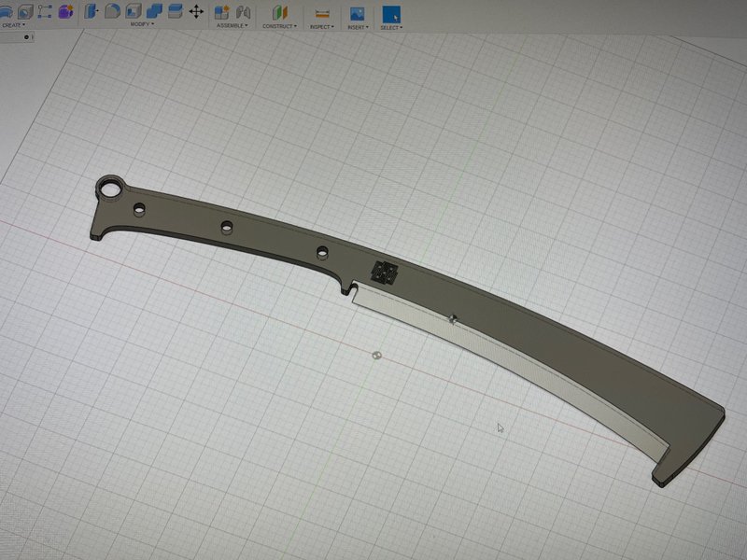Click the Pattern tool icon in Create
The height and width of the screenshot is (560, 747).
[x=45, y=11]
